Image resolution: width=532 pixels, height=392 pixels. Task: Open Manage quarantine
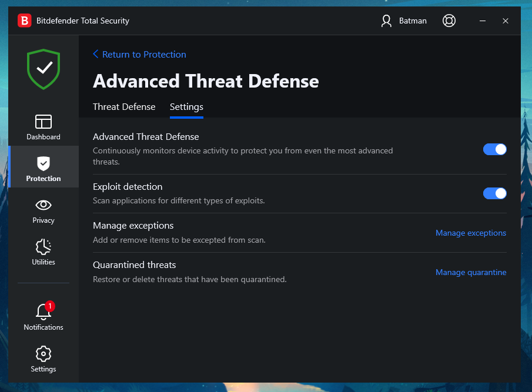[x=470, y=272]
